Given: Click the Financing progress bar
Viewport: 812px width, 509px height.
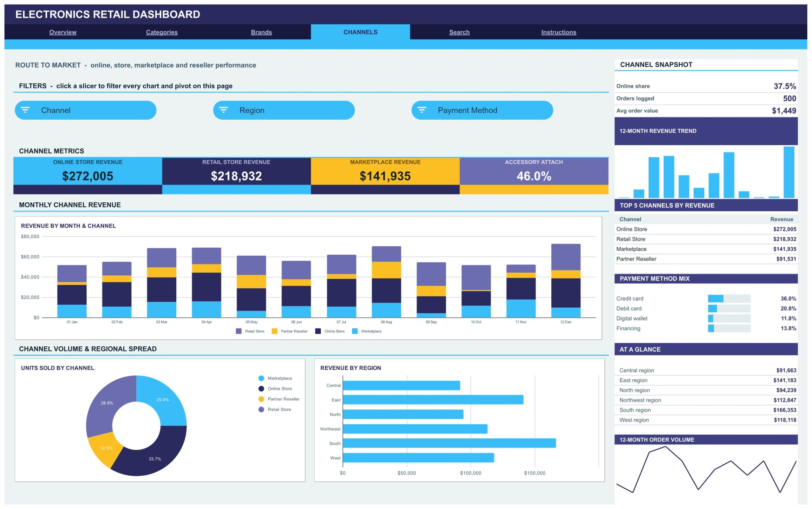Looking at the screenshot, I should pos(729,329).
